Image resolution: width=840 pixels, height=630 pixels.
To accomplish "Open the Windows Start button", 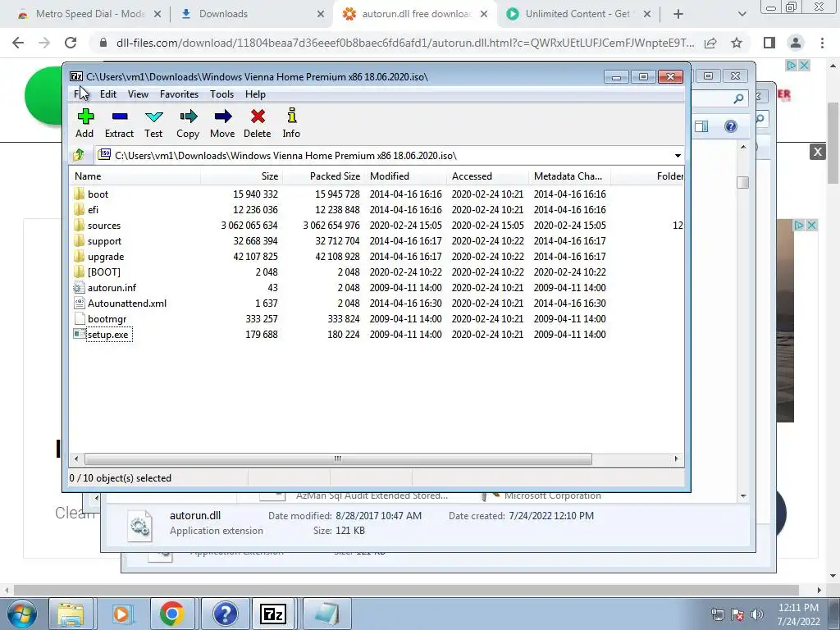I will pyautogui.click(x=21, y=614).
